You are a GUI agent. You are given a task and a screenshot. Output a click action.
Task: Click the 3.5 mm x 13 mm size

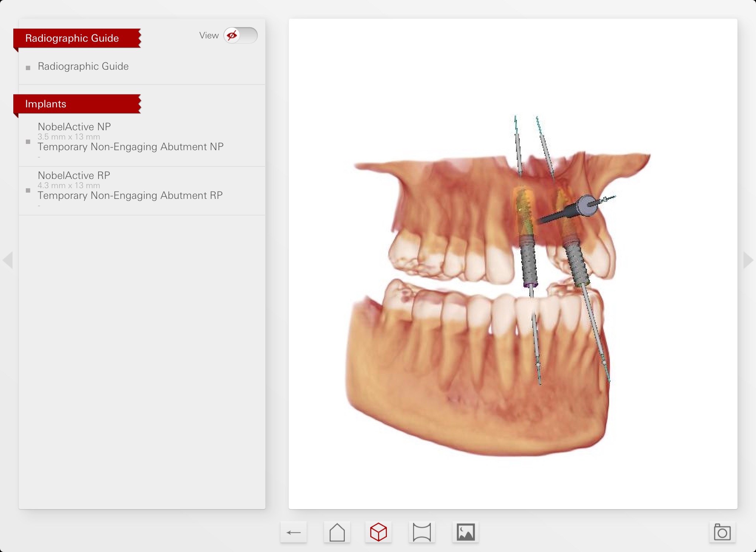(x=69, y=137)
